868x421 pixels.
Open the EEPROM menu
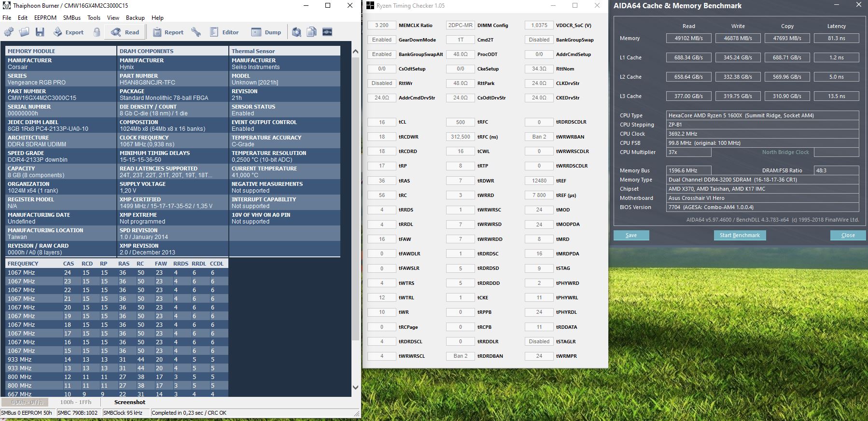pos(45,18)
